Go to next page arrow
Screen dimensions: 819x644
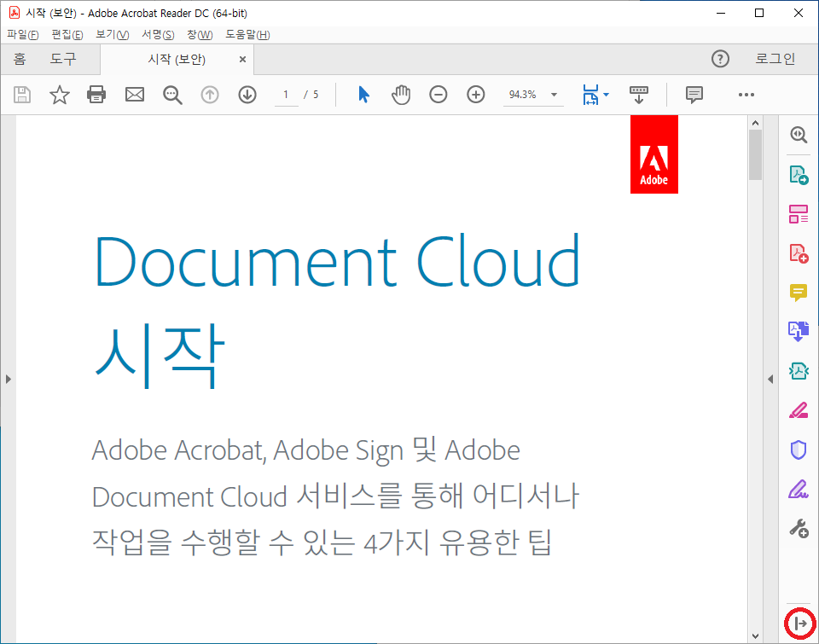click(x=247, y=95)
